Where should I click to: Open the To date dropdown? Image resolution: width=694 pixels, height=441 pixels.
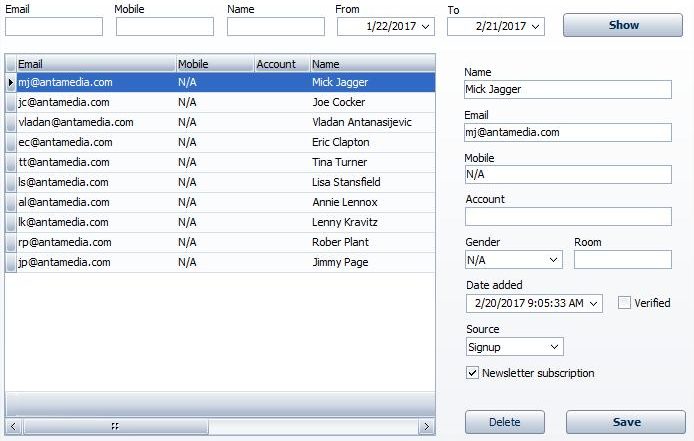536,27
